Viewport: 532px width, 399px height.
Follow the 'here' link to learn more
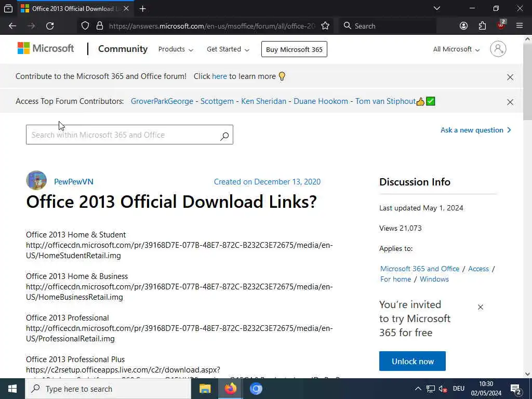[x=220, y=76]
